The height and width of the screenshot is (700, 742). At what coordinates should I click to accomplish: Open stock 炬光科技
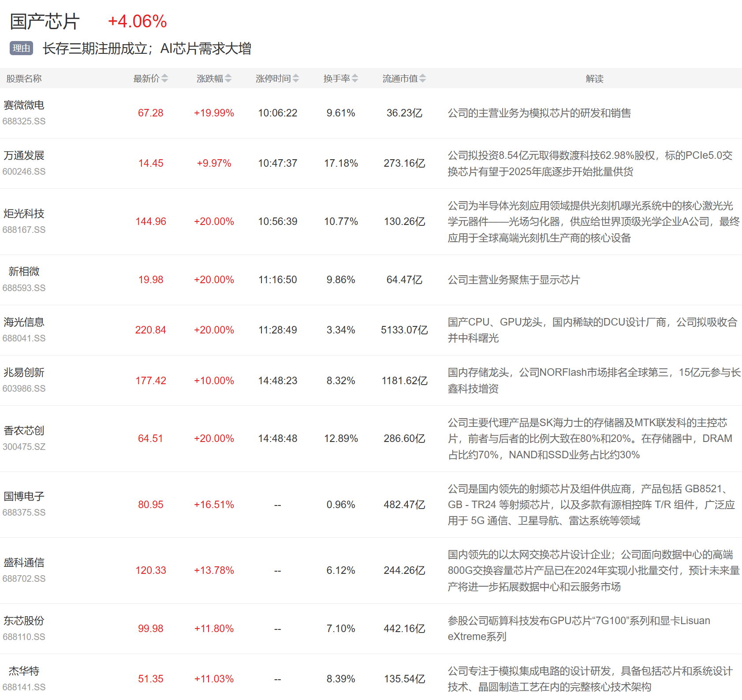tap(24, 213)
